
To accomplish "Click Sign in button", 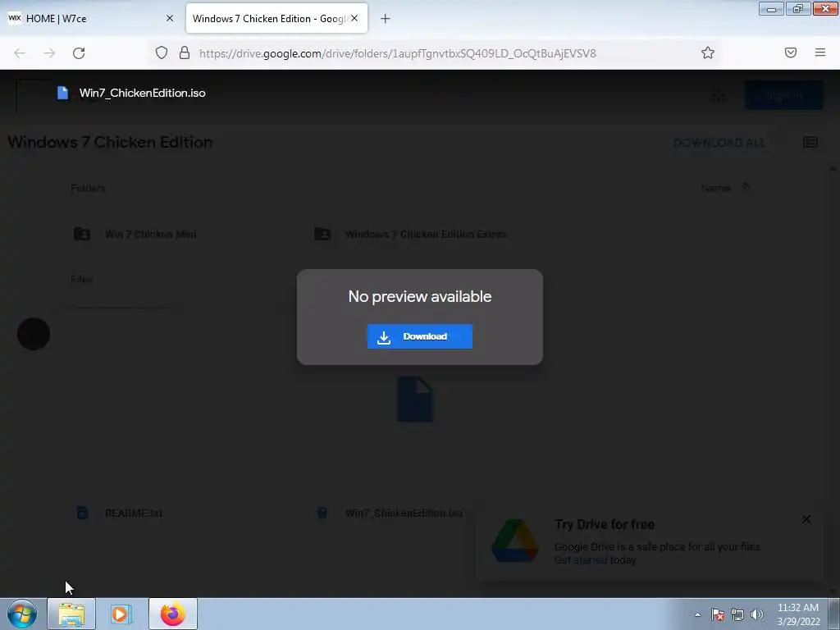I will click(783, 95).
